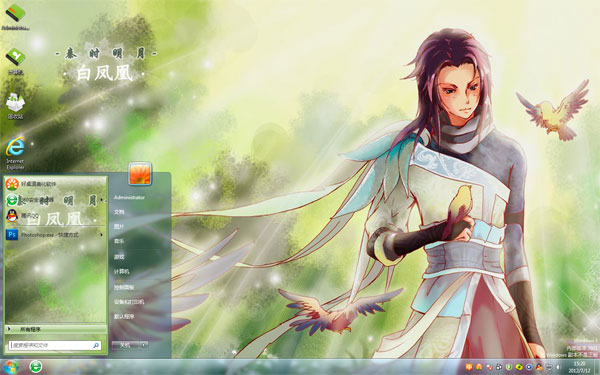Click the camera-like tray icon
The height and width of the screenshot is (375, 600).
click(x=499, y=367)
